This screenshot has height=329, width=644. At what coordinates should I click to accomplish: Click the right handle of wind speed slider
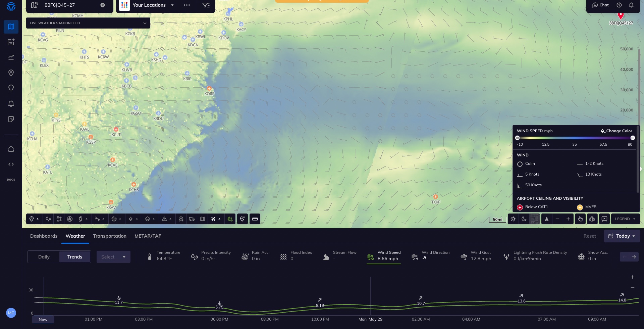[x=633, y=138]
